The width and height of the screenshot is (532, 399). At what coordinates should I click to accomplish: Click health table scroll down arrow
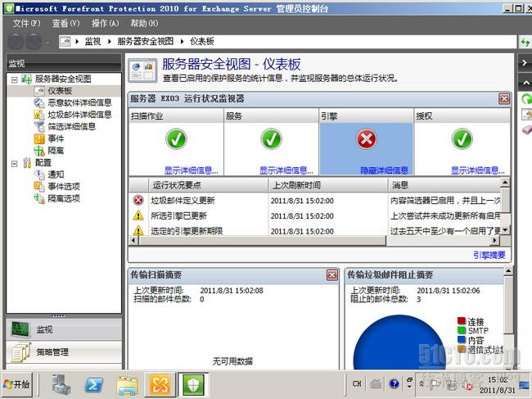tap(505, 230)
